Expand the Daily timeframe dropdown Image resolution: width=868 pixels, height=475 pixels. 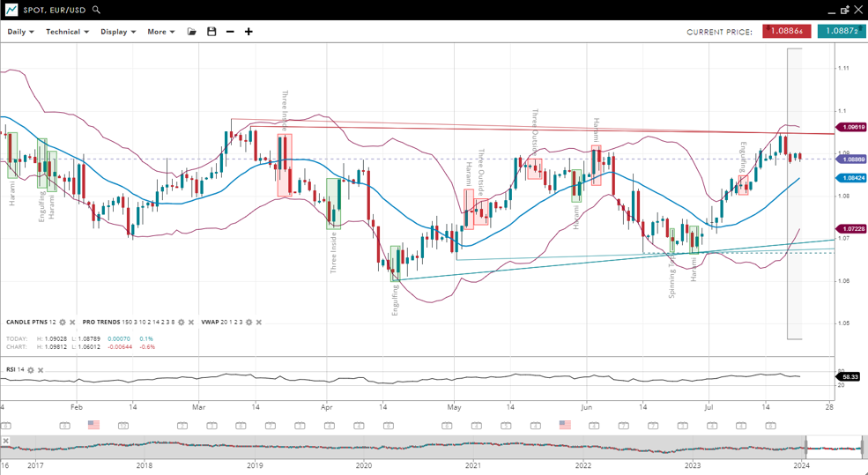[20, 32]
